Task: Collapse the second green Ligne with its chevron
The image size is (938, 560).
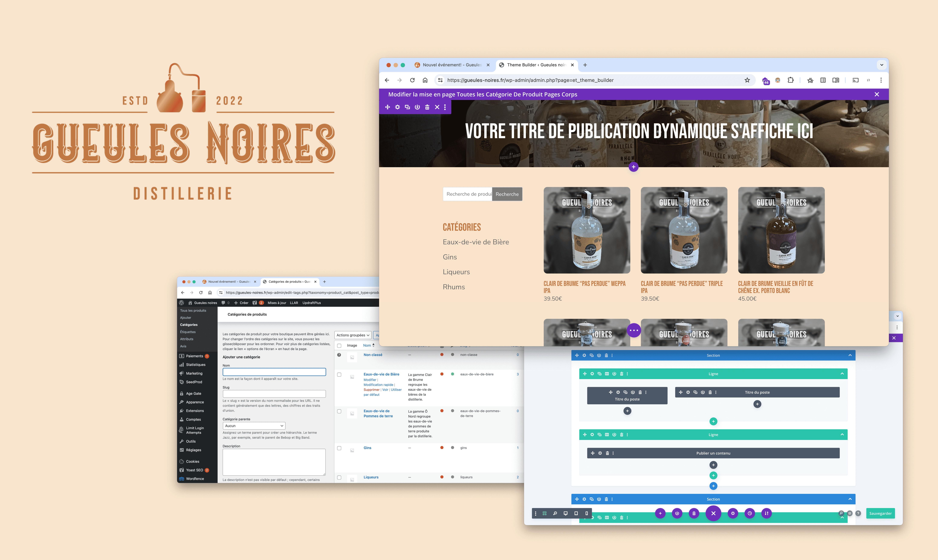Action: pos(842,435)
